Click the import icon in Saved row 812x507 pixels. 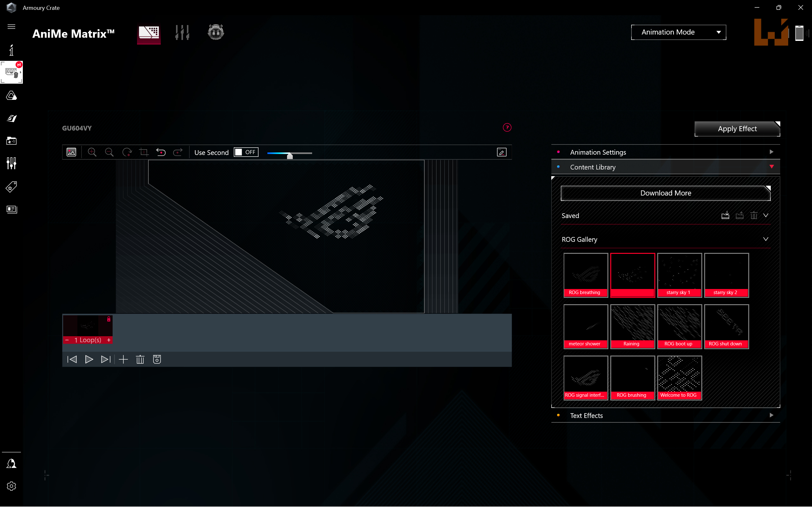(x=725, y=215)
